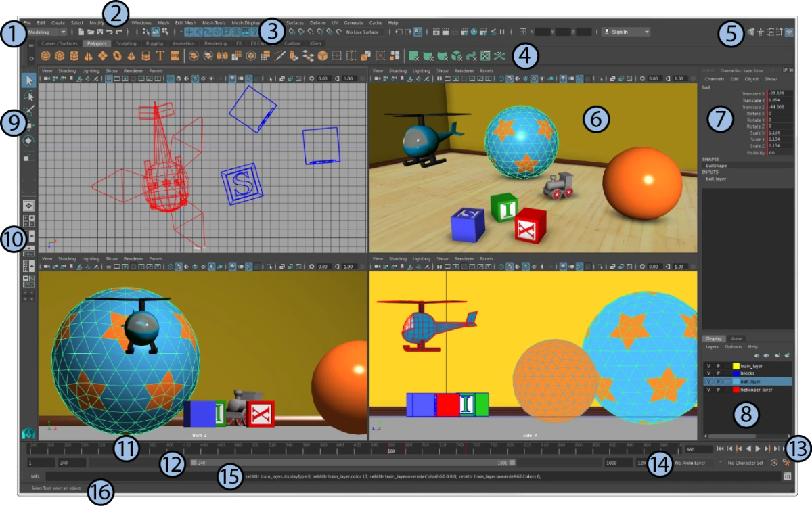This screenshot has width=812, height=506.
Task: Open the Deform menu
Action: [x=318, y=22]
